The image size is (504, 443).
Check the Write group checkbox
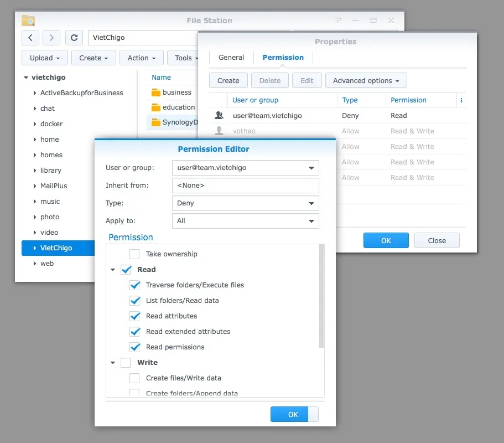tap(126, 363)
